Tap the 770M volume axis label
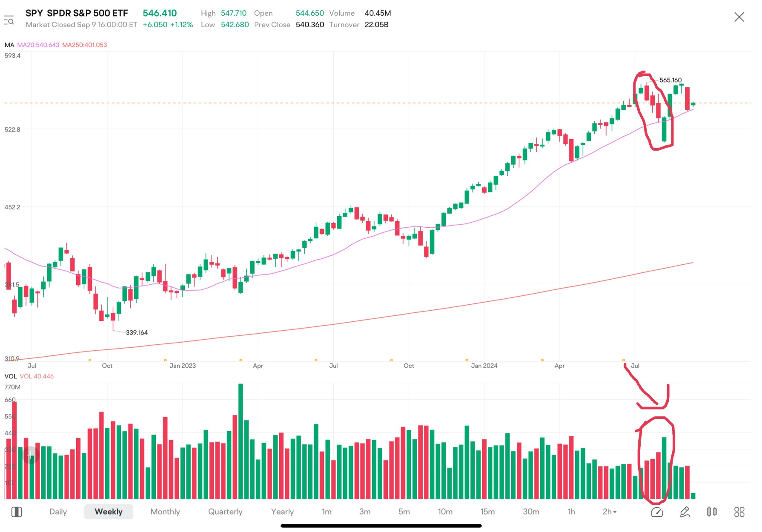Image resolution: width=762 pixels, height=532 pixels. (x=12, y=387)
